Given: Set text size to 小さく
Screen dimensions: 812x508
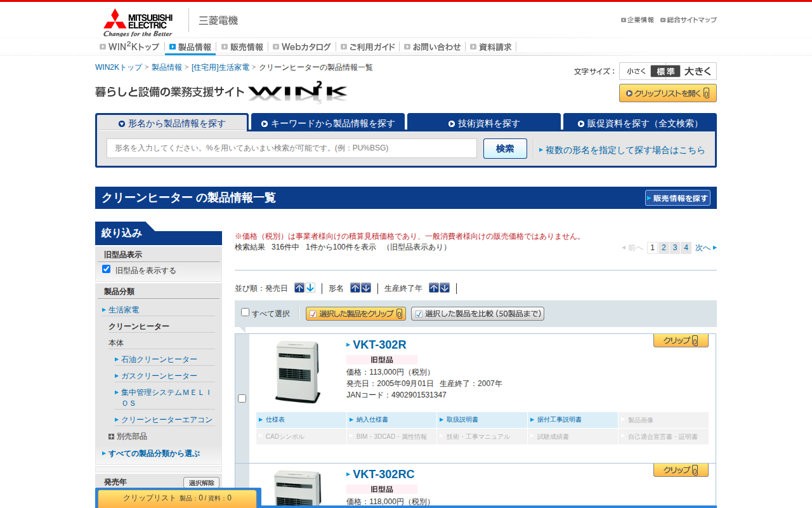Looking at the screenshot, I should click(x=636, y=71).
